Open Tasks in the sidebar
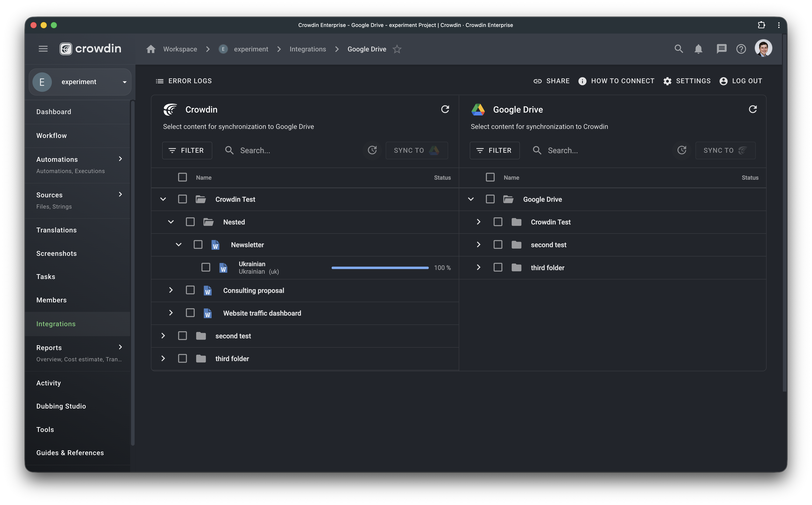Image resolution: width=812 pixels, height=505 pixels. [x=77, y=277]
